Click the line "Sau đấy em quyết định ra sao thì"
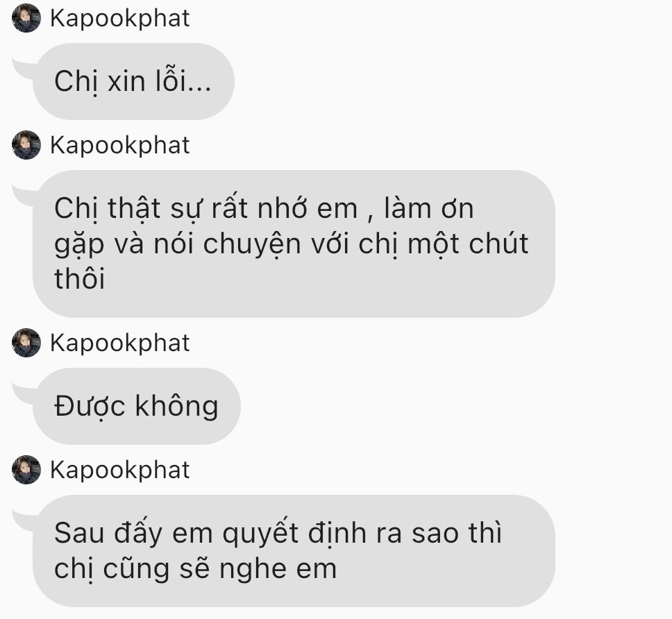The width and height of the screenshot is (672, 619). (278, 534)
